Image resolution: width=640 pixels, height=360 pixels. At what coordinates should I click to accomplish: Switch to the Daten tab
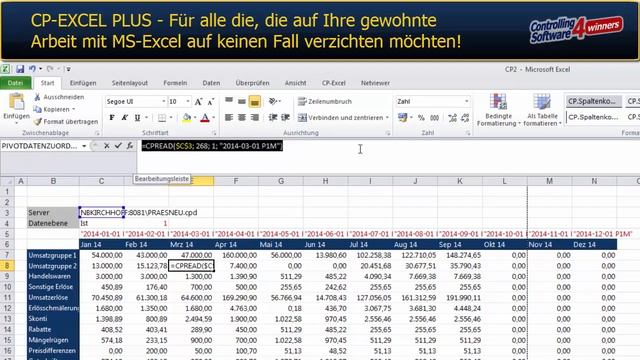211,83
